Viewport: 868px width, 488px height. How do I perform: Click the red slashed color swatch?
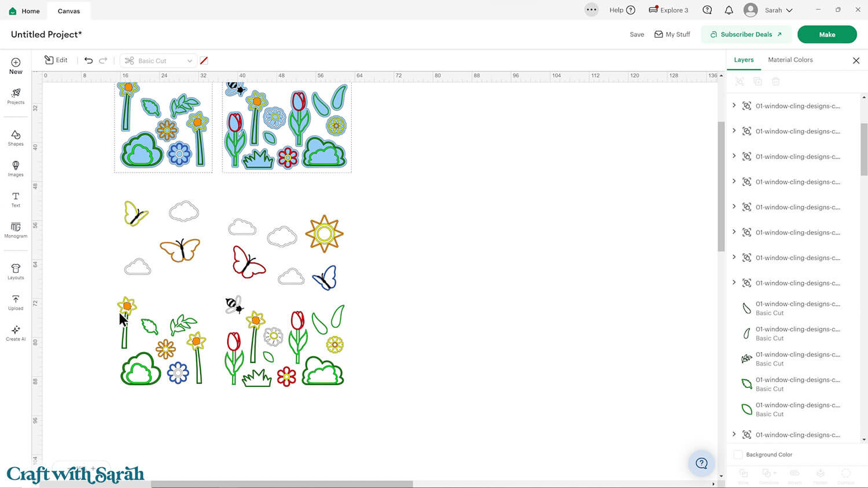coord(204,61)
